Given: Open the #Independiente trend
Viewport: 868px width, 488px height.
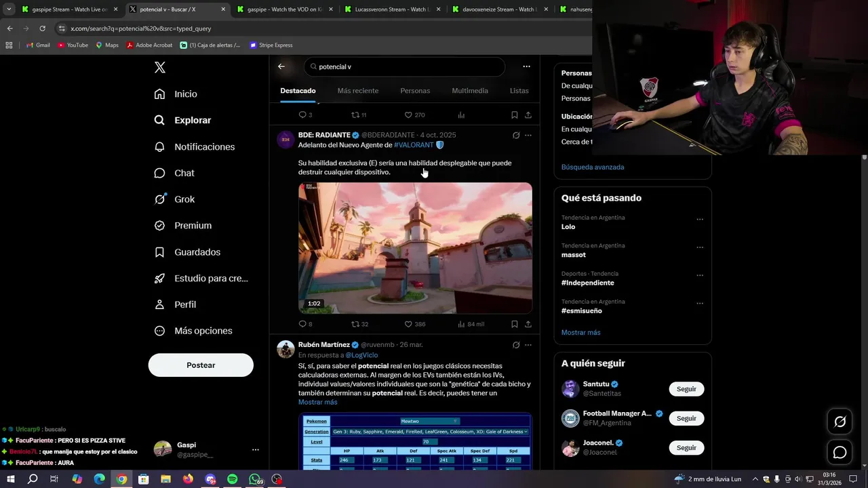Looking at the screenshot, I should pyautogui.click(x=588, y=283).
